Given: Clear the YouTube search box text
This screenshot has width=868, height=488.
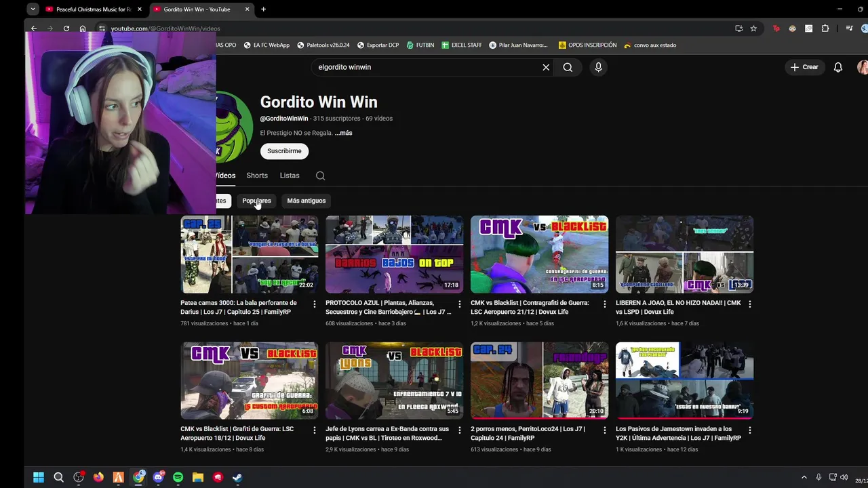Looking at the screenshot, I should coord(546,67).
